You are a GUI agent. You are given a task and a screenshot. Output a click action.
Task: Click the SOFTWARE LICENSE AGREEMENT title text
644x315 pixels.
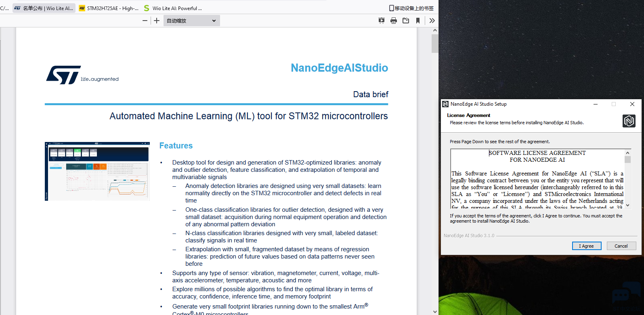pos(537,153)
